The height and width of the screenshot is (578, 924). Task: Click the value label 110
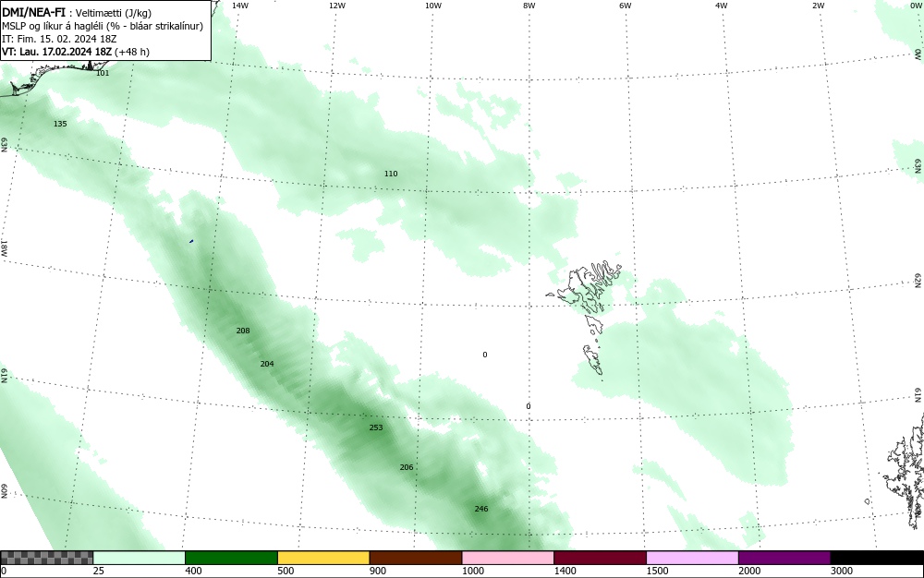pyautogui.click(x=391, y=174)
